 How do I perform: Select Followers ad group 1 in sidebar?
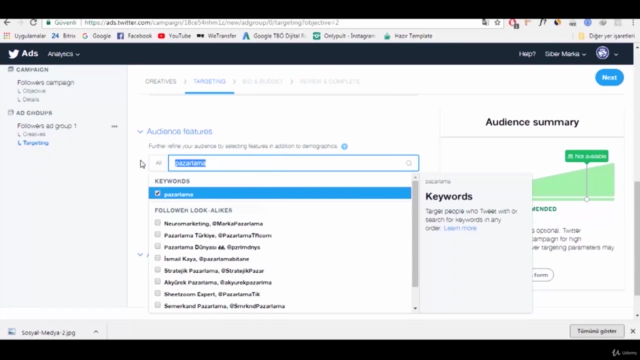point(47,126)
